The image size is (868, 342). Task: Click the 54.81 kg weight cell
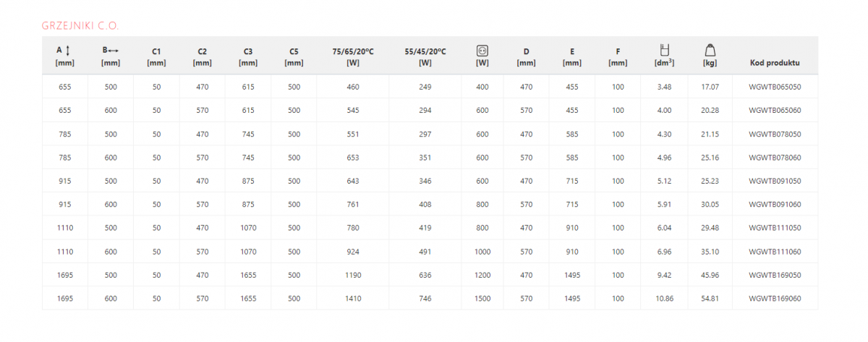(710, 298)
